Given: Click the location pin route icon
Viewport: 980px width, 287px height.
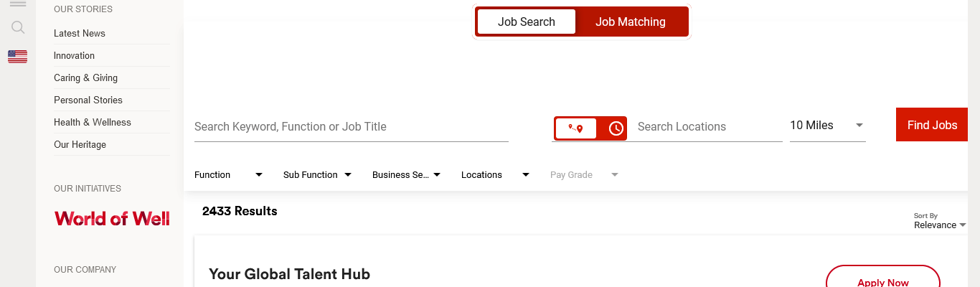Looking at the screenshot, I should click(x=575, y=128).
